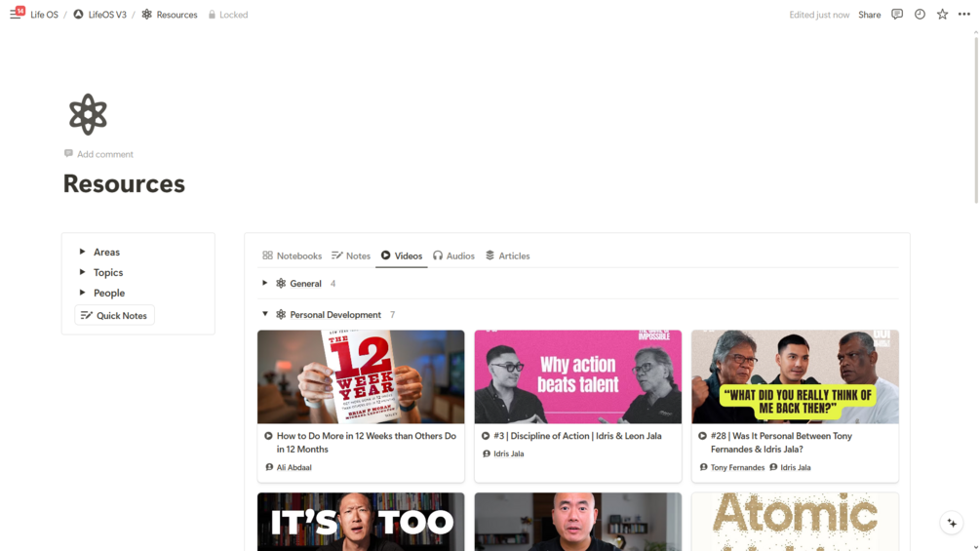Click the person icon beside Tony Fernandes
980x551 pixels.
point(704,467)
